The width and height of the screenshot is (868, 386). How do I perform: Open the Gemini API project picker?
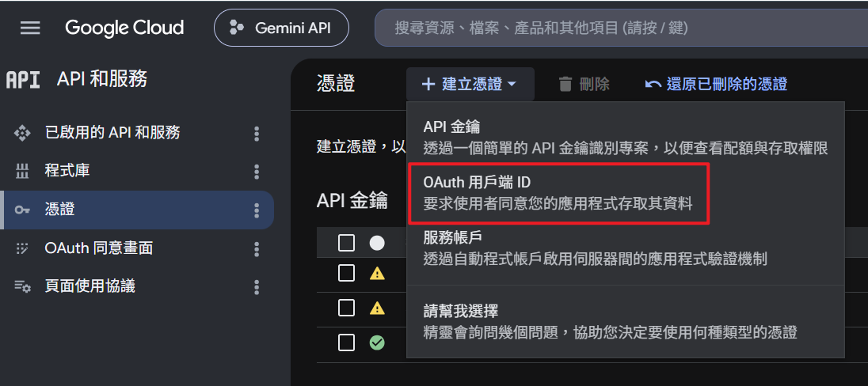click(x=281, y=28)
